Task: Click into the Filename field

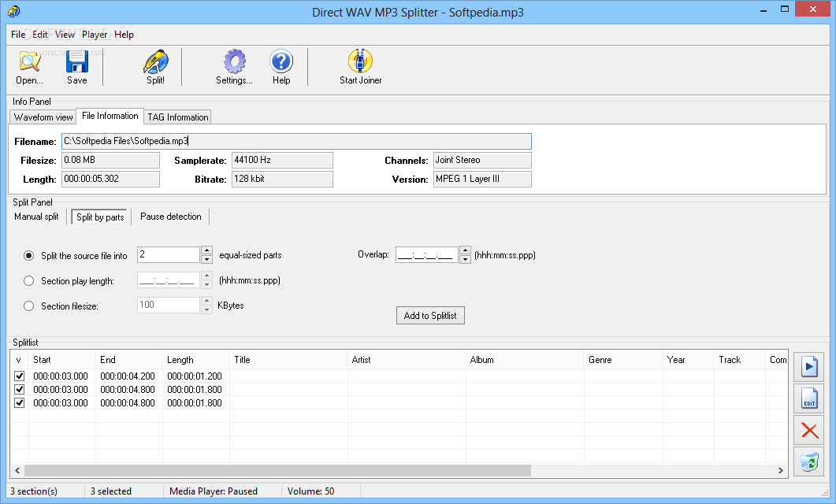Action: 296,141
